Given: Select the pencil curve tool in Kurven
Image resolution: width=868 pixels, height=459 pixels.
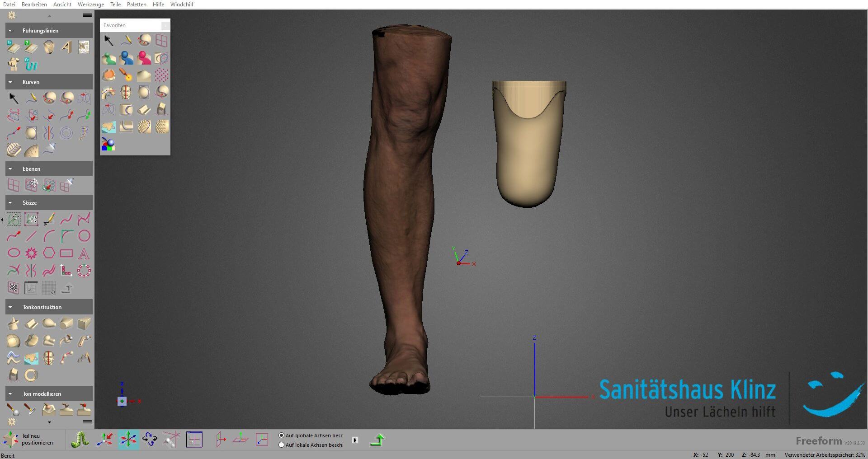Looking at the screenshot, I should 31,98.
